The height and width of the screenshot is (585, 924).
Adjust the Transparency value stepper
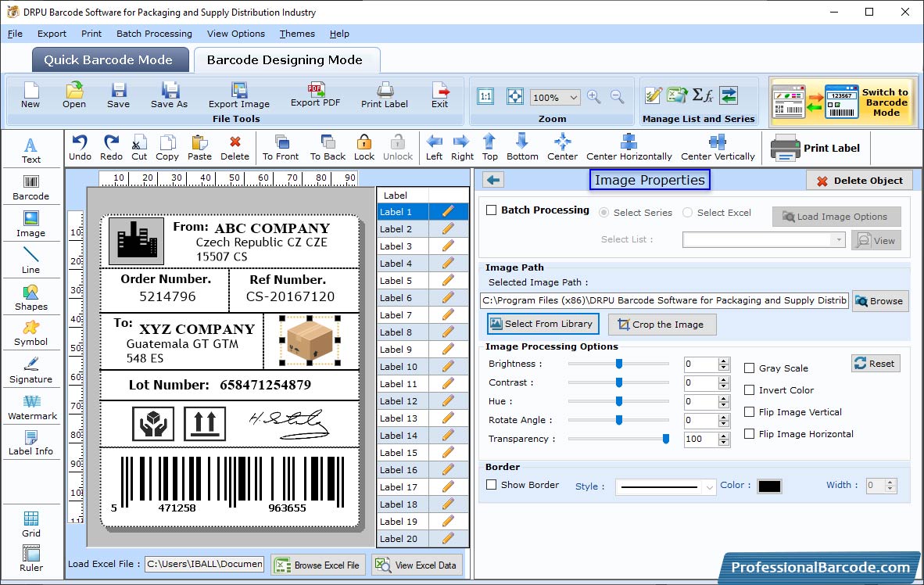(x=724, y=440)
